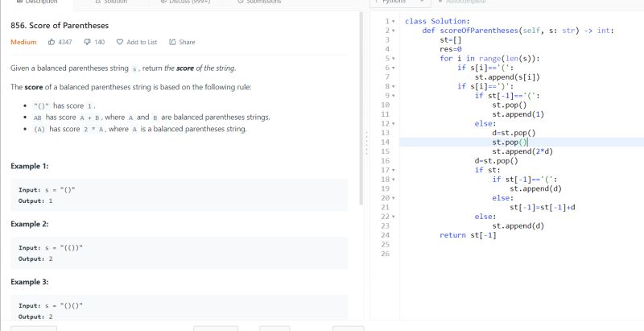This screenshot has width=644, height=331.
Task: Place cursor on code line 'st=[]'
Action: coord(451,39)
